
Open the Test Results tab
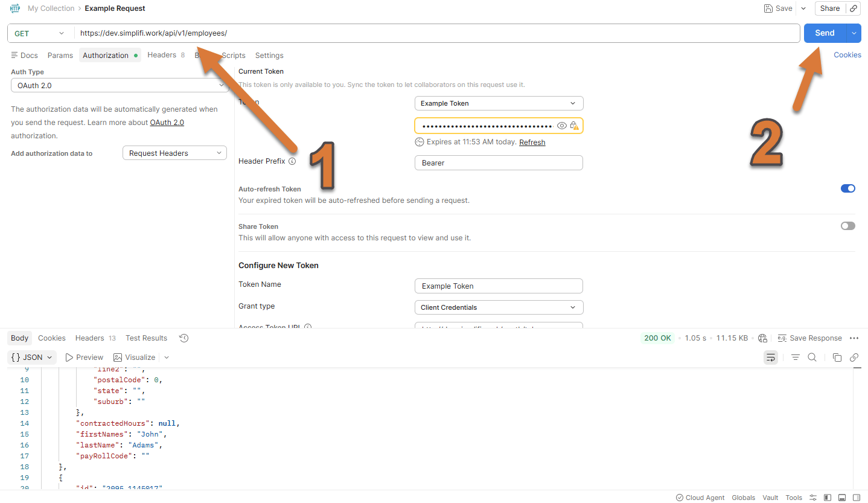(x=146, y=338)
